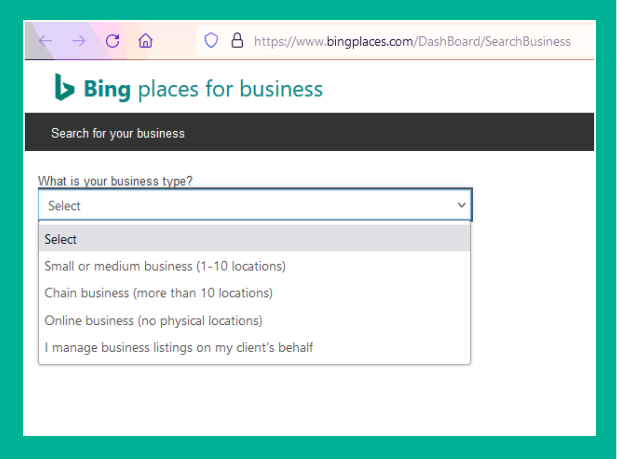Reload the page with the refresh icon
617x459 pixels.
(113, 41)
